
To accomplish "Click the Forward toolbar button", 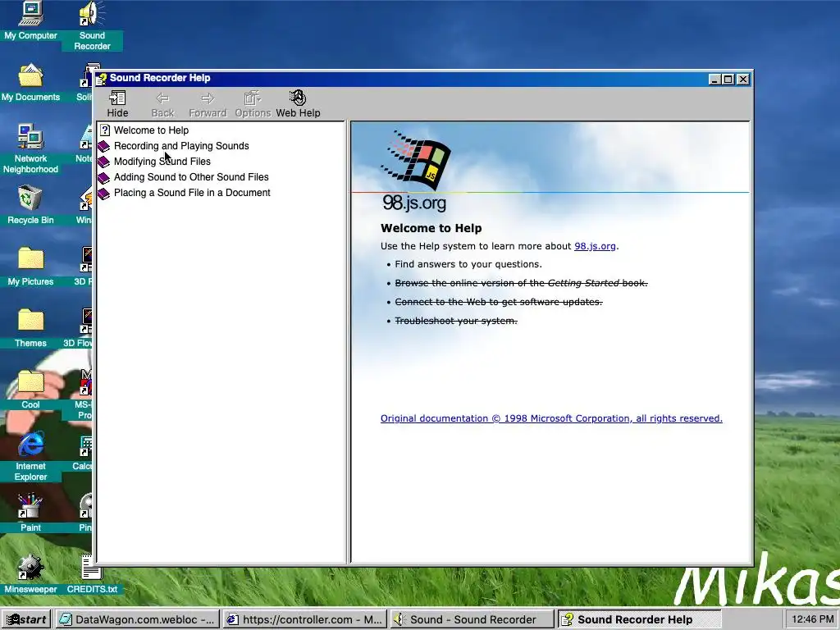I will (x=208, y=104).
